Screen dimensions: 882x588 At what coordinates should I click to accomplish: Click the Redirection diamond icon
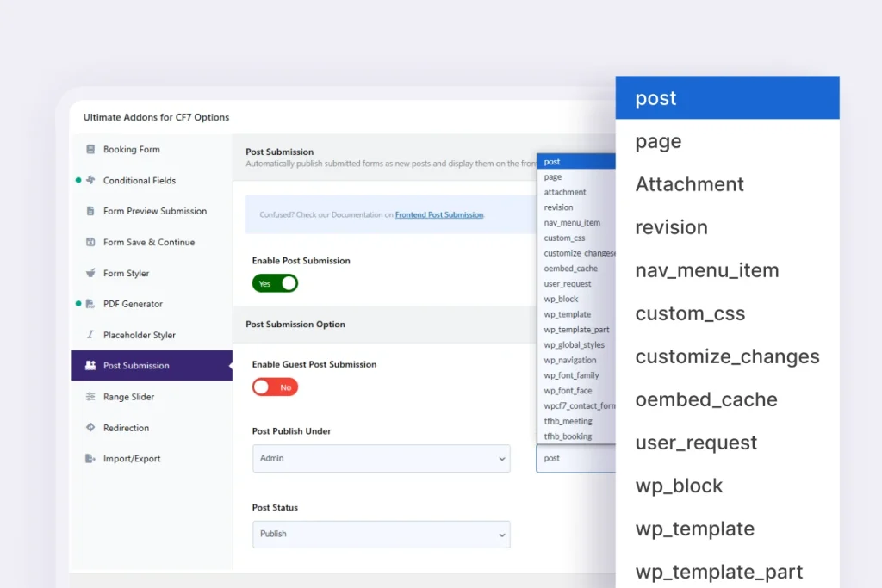pyautogui.click(x=90, y=427)
